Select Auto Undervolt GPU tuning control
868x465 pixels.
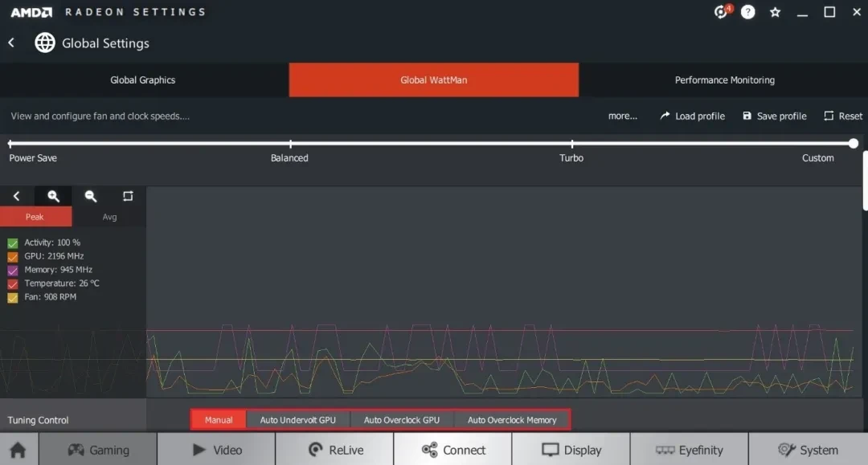click(298, 420)
